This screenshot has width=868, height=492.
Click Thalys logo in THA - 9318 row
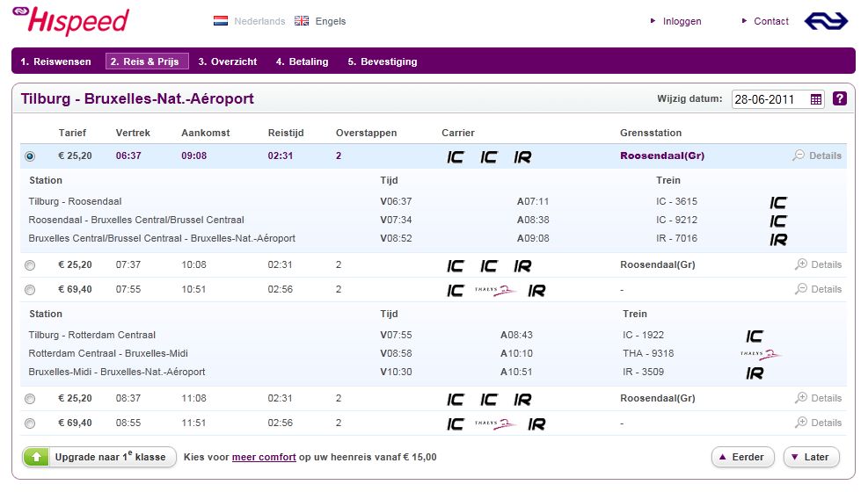[x=760, y=354]
